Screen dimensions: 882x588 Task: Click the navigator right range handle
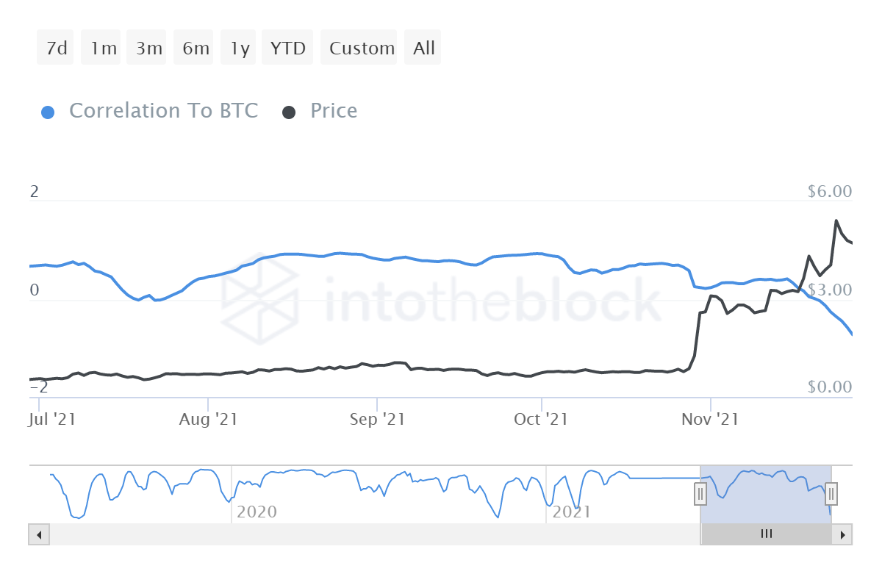click(x=831, y=493)
